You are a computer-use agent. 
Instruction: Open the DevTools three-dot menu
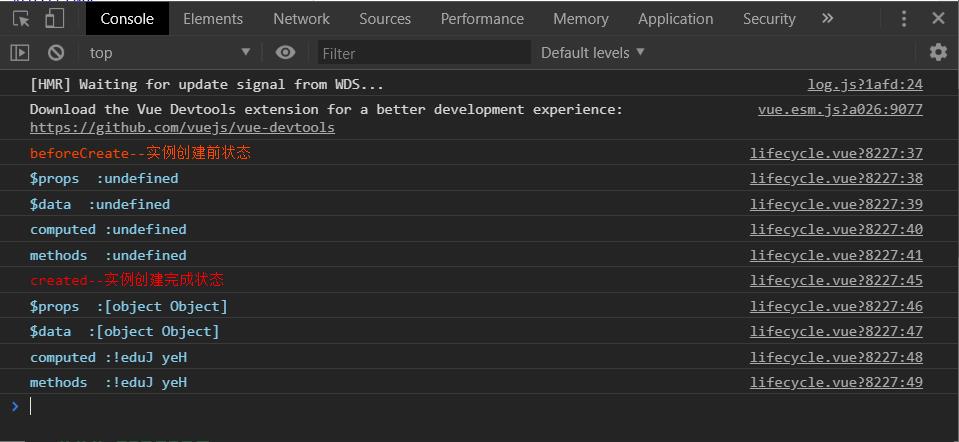click(x=904, y=18)
